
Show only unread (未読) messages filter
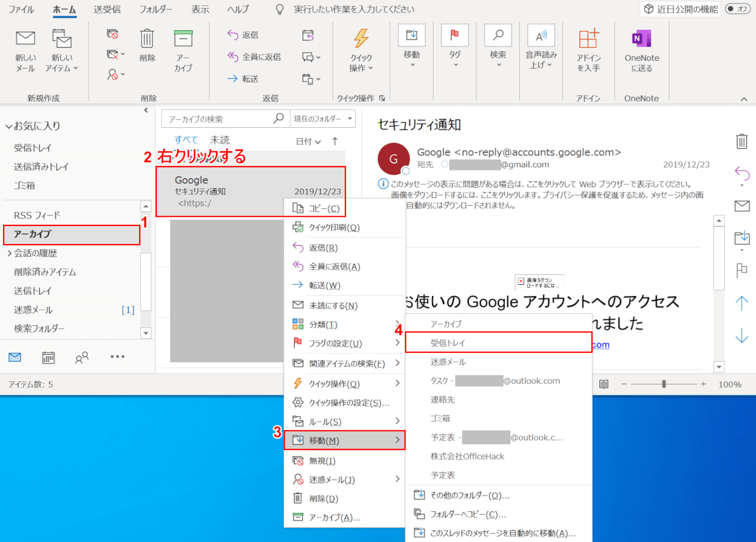pyautogui.click(x=220, y=140)
